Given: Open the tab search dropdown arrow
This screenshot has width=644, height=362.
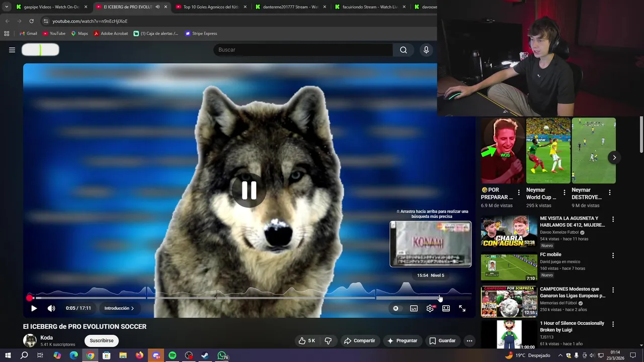Looking at the screenshot, I should click(6, 7).
